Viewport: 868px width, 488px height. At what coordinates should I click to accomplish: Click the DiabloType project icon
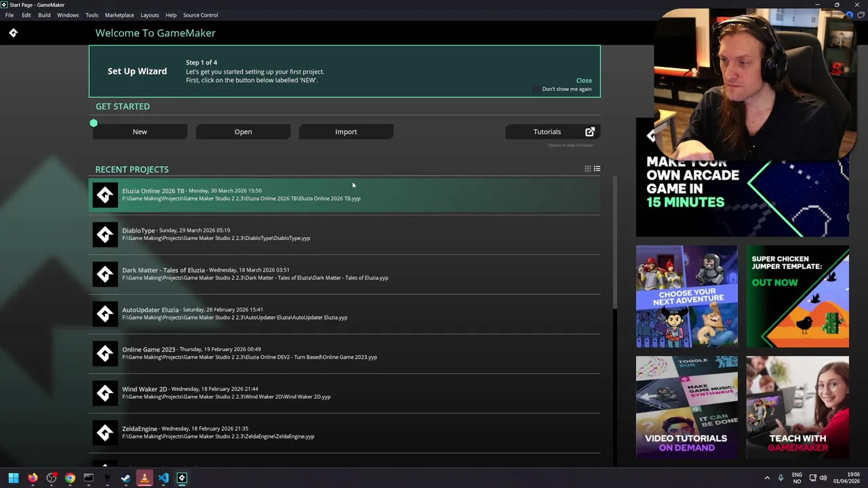105,235
